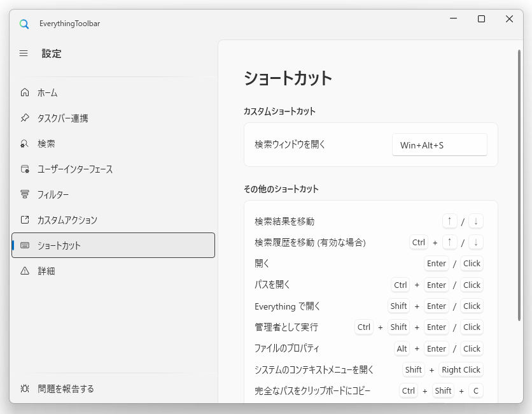Click the 完全なパスをクリップボードにコピー label
The height and width of the screenshot is (414, 532).
coord(312,391)
